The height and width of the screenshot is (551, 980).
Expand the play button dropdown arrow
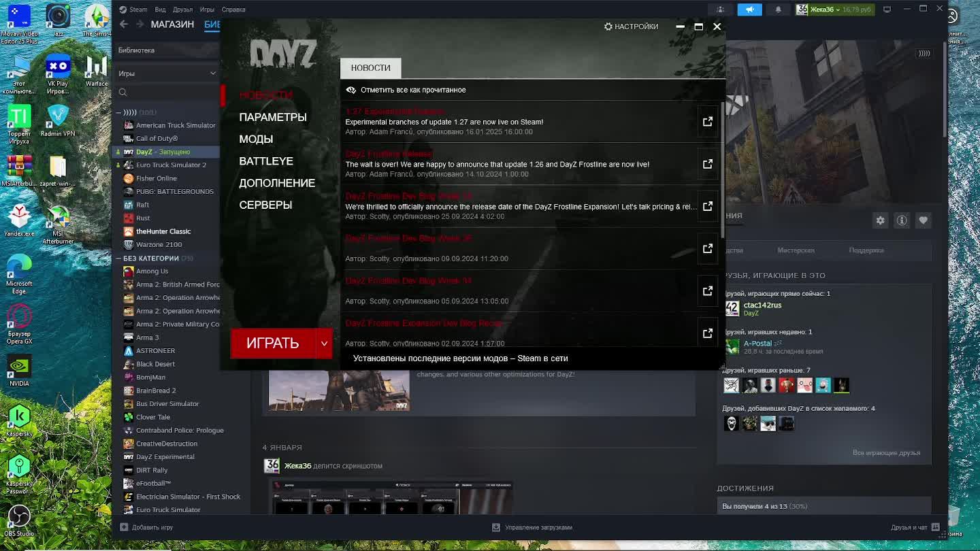(324, 344)
